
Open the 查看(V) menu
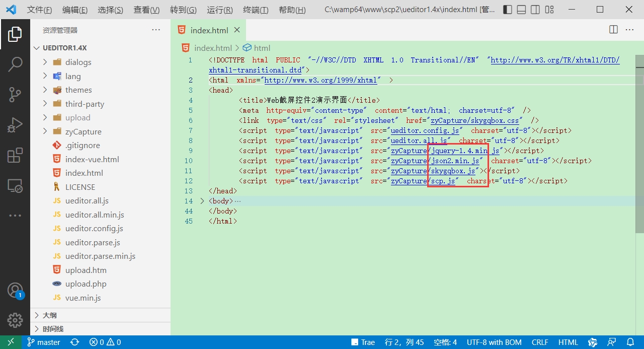146,10
